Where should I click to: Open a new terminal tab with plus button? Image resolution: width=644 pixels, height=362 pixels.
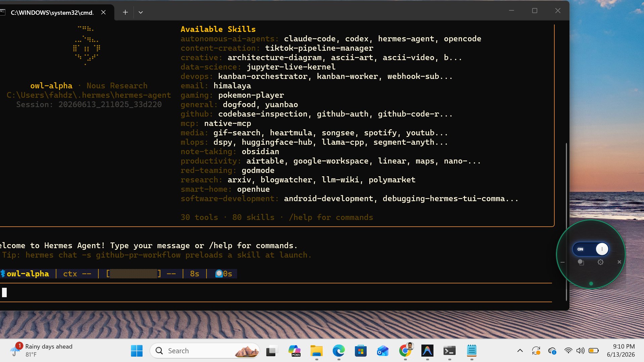pyautogui.click(x=125, y=12)
